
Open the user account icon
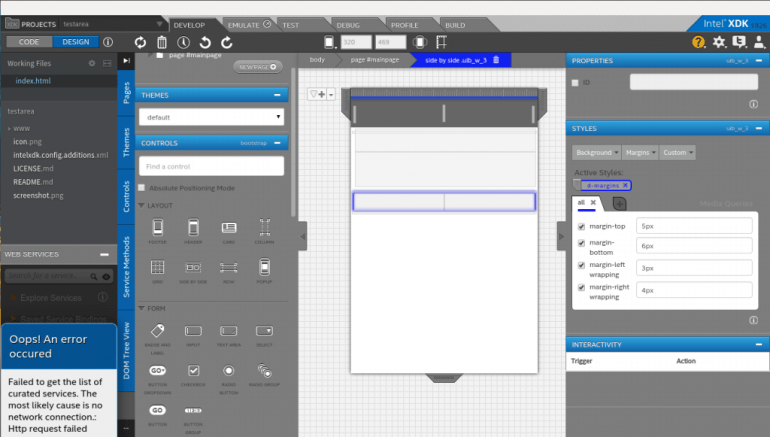point(759,42)
